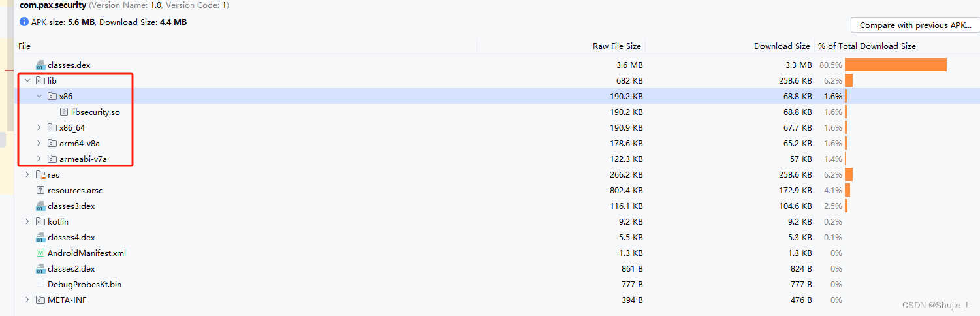Collapse the lib folder
This screenshot has height=316, width=980.
[x=27, y=81]
